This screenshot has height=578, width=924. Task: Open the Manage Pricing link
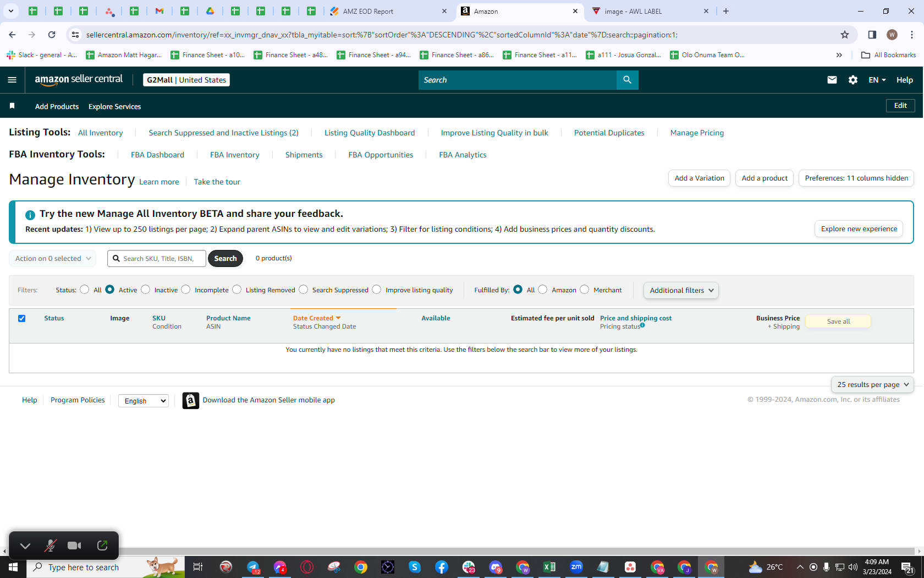point(697,133)
